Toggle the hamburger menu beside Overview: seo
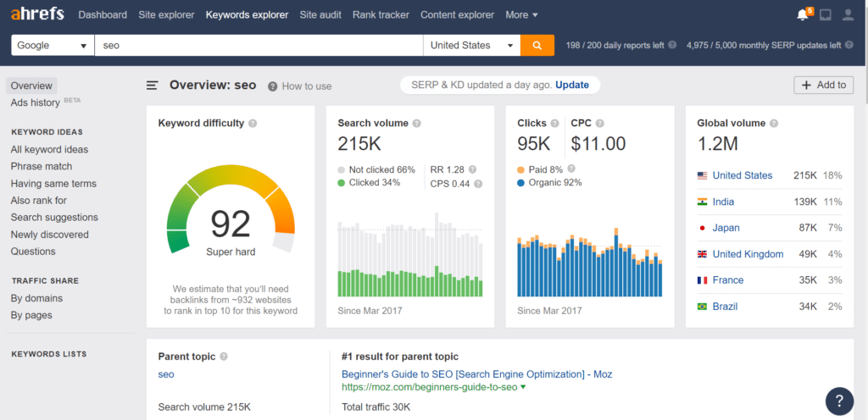This screenshot has width=868, height=420. coord(153,86)
